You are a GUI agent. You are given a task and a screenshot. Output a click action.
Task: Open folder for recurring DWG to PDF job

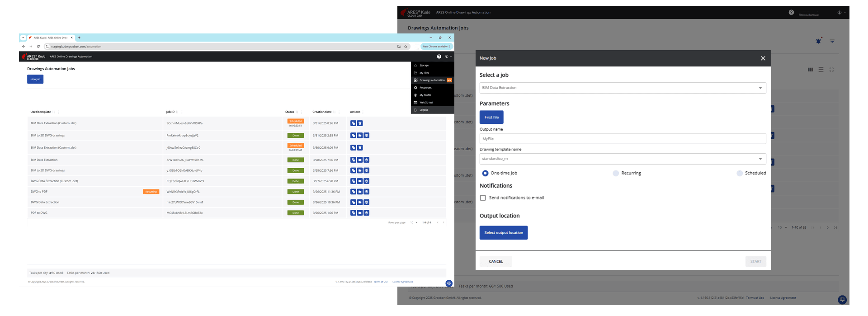360,192
